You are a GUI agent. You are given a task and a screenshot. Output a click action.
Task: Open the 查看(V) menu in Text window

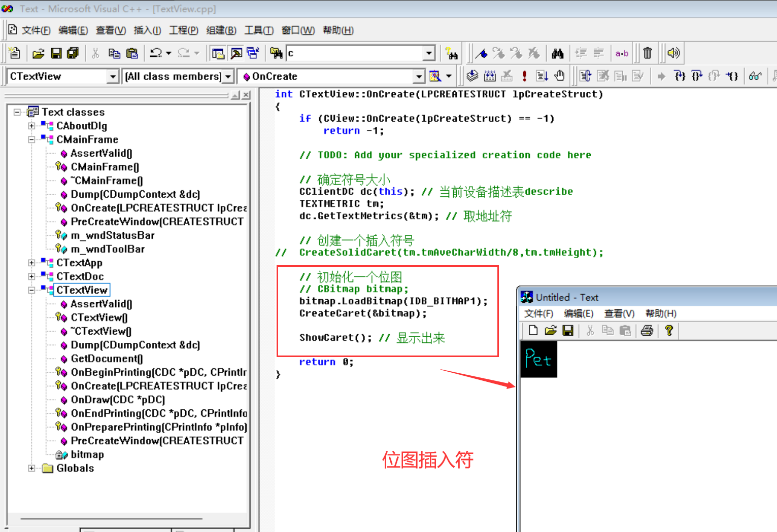pos(619,313)
